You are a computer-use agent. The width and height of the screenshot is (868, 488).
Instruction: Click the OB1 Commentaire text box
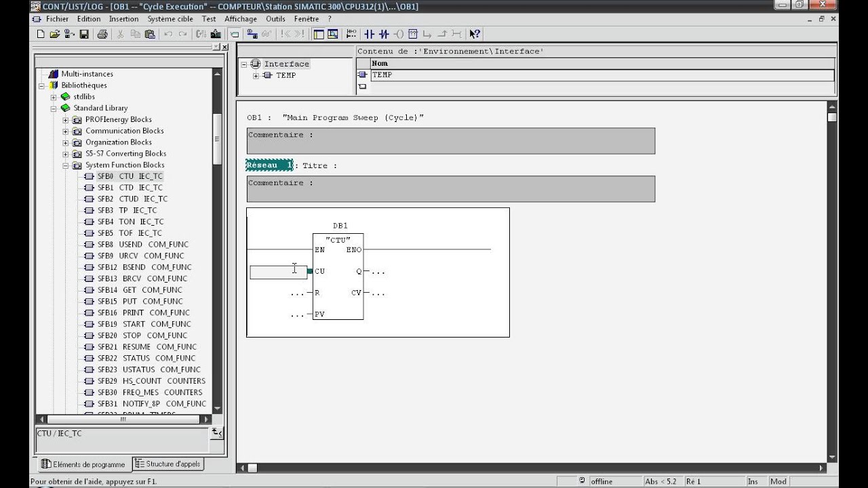(451, 141)
